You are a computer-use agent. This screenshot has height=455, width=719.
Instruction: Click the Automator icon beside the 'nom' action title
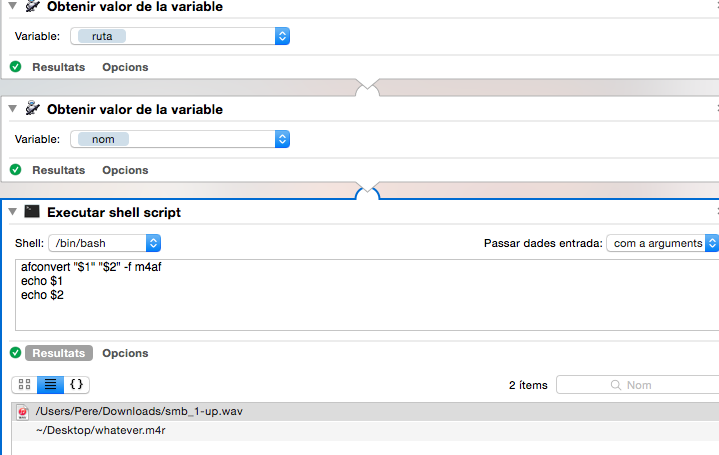pos(31,109)
